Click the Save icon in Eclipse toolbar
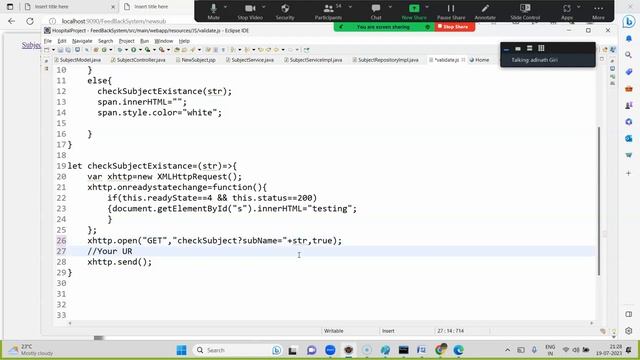640x360 pixels. click(60, 50)
